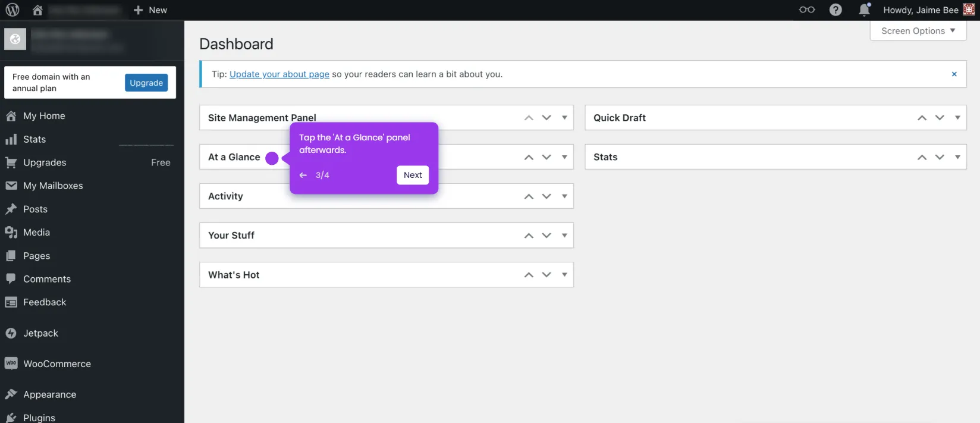Image resolution: width=980 pixels, height=423 pixels.
Task: Toggle the Quick Draft panel
Action: tap(957, 118)
